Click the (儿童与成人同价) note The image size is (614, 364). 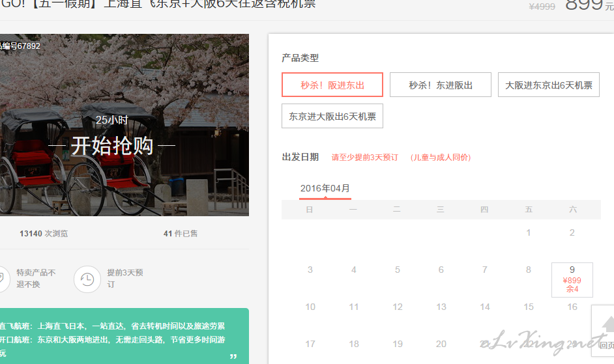tap(441, 158)
